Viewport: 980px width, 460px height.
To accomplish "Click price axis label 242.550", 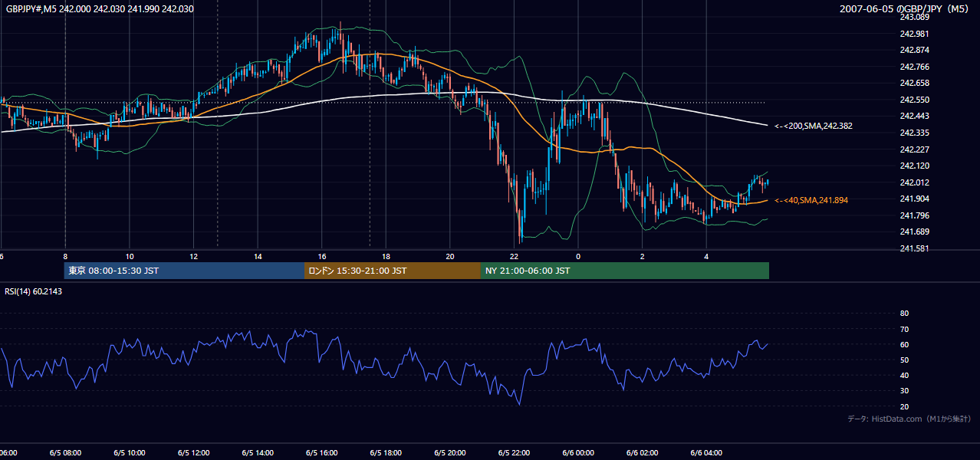I will tap(913, 100).
